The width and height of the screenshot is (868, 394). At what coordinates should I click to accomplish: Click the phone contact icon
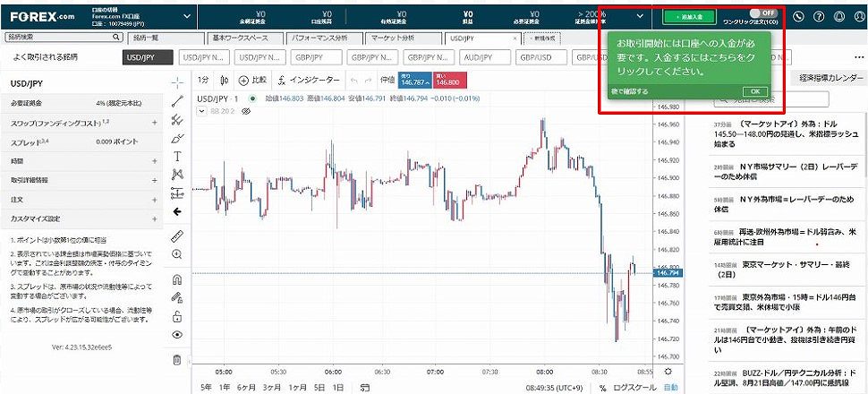coord(798,17)
